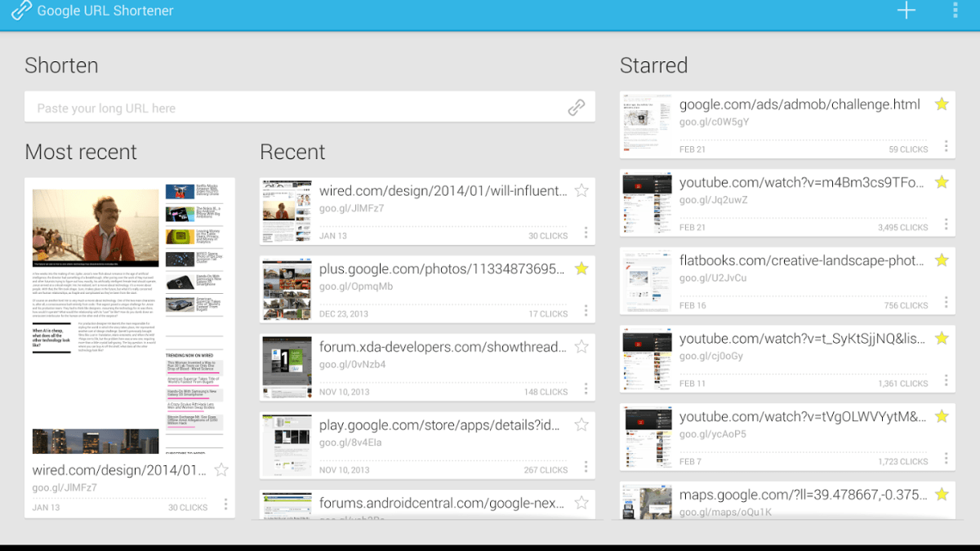Star the play.google.com store app link
The height and width of the screenshot is (551, 980).
coord(581,424)
